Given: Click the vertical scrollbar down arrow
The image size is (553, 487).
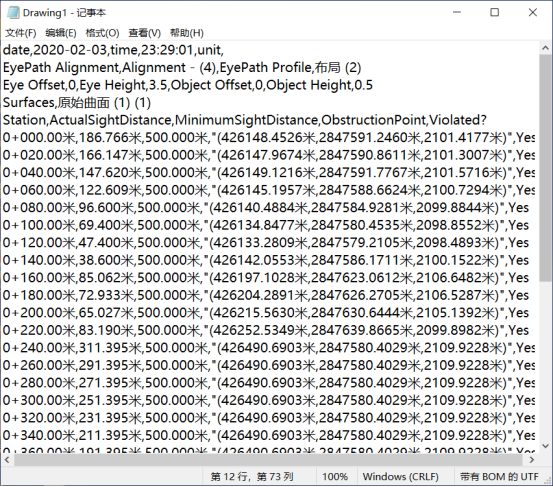Looking at the screenshot, I should (546, 446).
